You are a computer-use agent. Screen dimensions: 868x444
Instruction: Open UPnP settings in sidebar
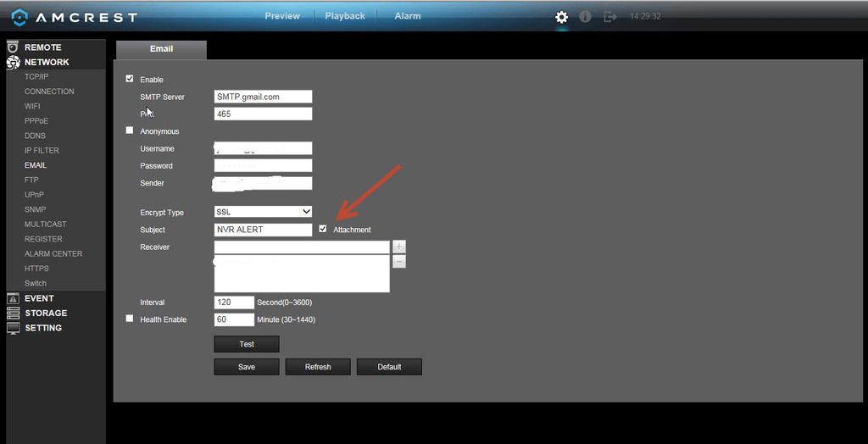tap(34, 195)
